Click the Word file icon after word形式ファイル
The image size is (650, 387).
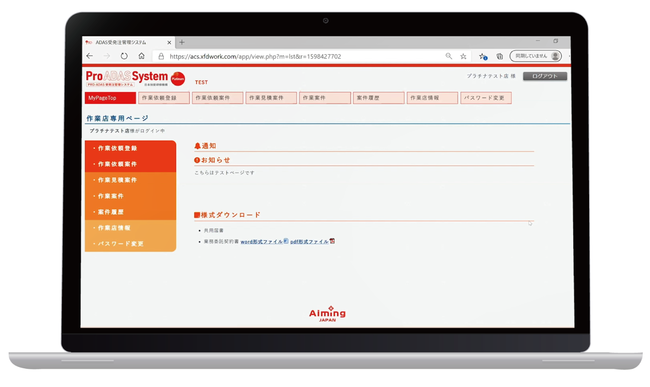click(x=286, y=241)
